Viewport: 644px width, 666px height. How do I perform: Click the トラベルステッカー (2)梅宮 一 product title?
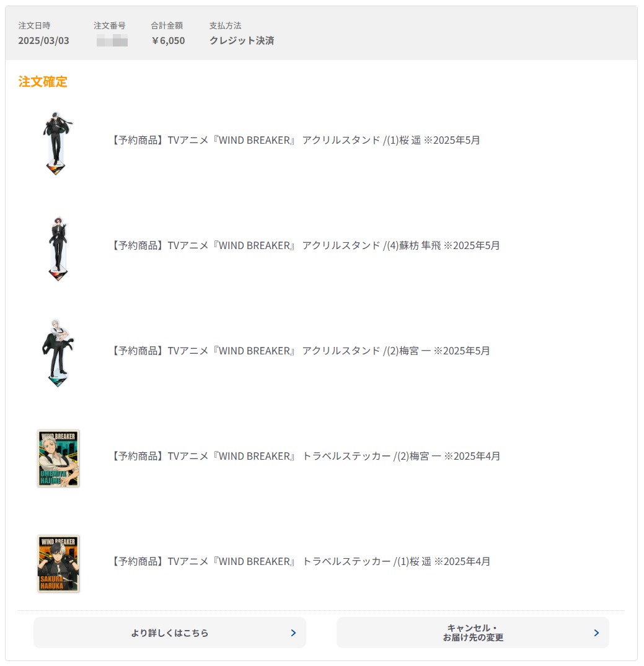coord(306,456)
